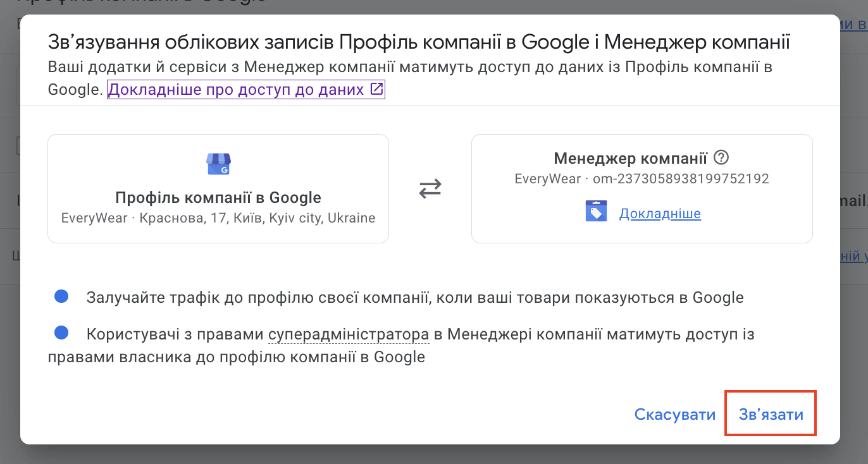Click the two-way arrows link icon
This screenshot has width=868, height=464.
click(430, 188)
